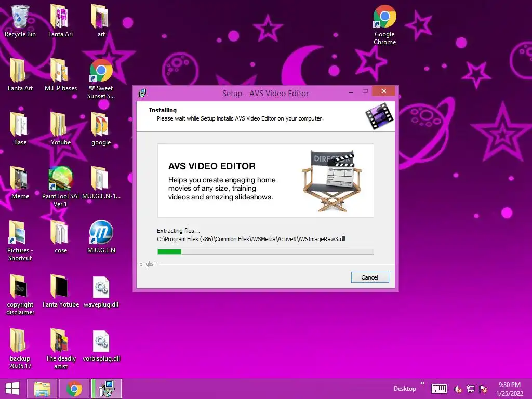The height and width of the screenshot is (399, 532).
Task: Select the cose folder icon
Action: tap(60, 237)
